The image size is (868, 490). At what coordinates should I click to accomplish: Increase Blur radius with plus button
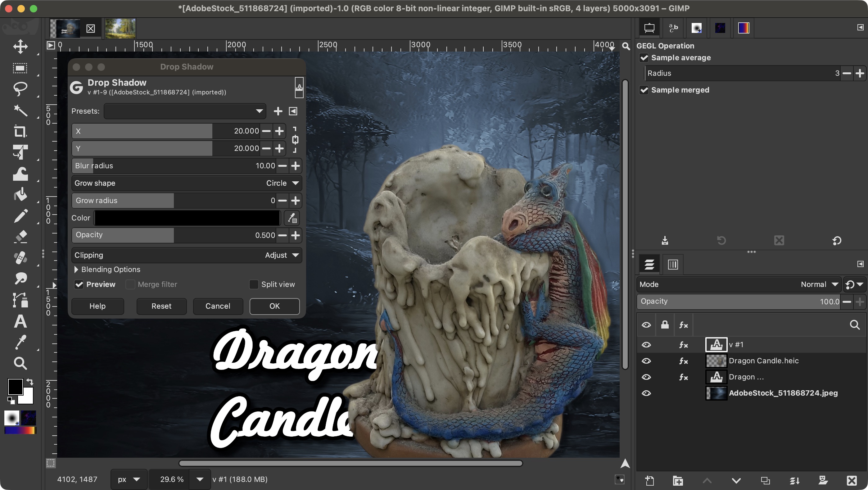point(295,166)
